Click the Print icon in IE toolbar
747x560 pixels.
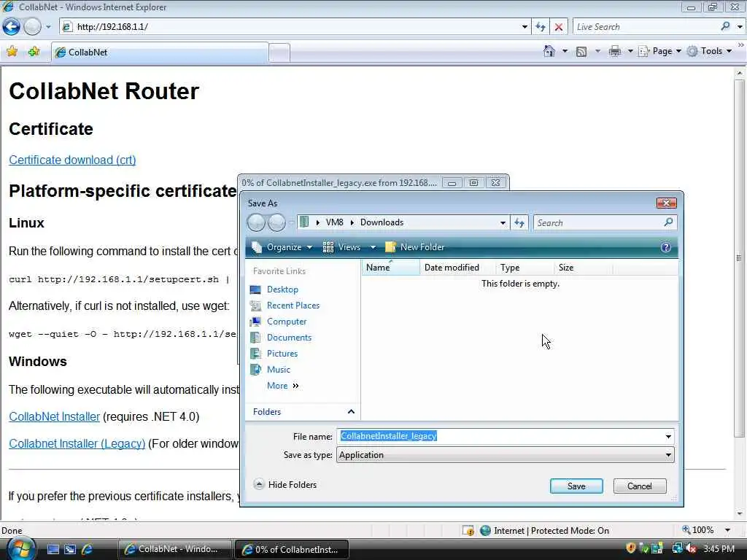(x=614, y=51)
